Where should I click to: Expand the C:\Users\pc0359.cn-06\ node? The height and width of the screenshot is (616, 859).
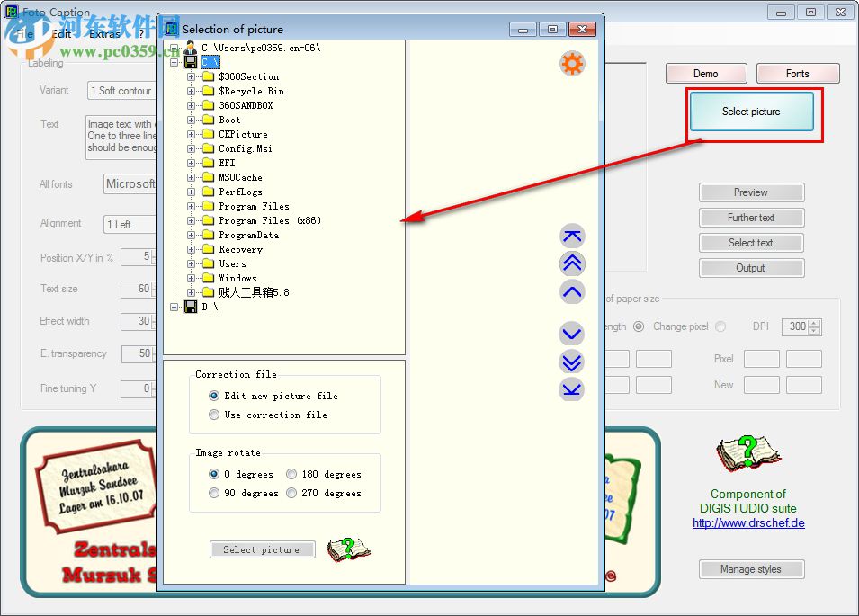click(x=174, y=49)
